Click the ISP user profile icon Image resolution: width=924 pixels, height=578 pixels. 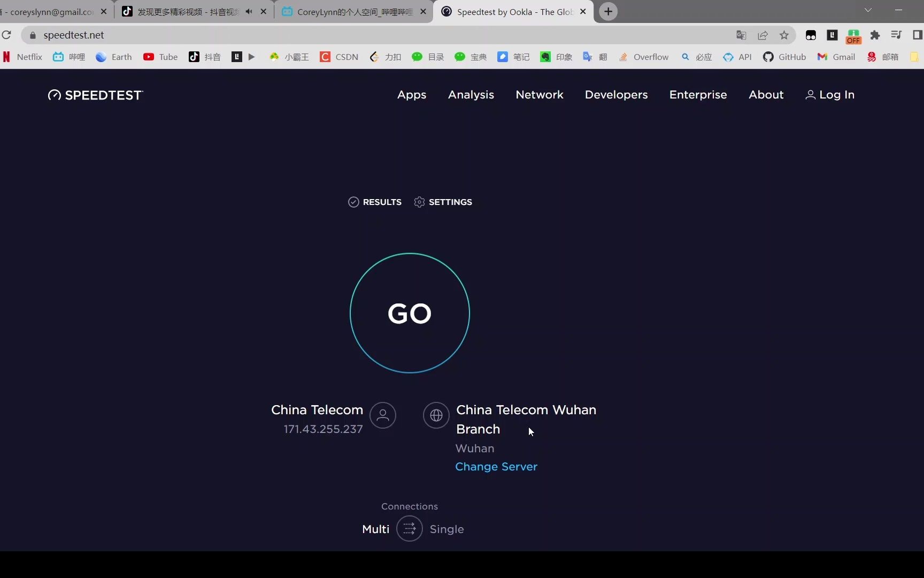click(383, 415)
